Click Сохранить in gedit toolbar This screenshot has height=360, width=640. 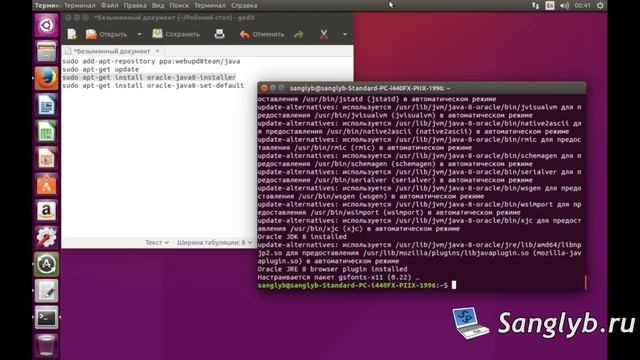176,34
